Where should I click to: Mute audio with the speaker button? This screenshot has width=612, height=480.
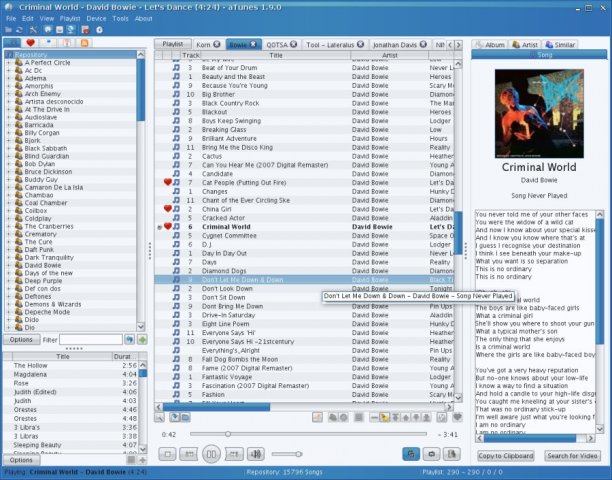(x=256, y=454)
